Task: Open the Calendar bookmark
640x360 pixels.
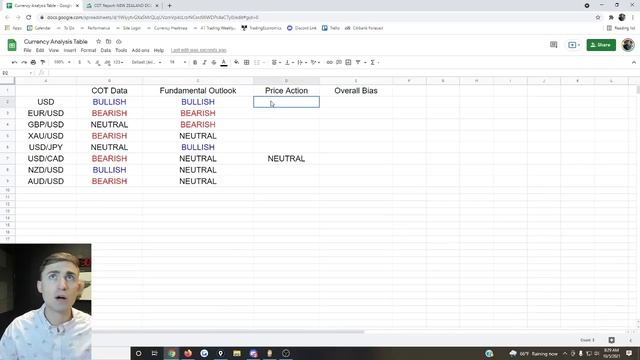Action: click(x=39, y=28)
